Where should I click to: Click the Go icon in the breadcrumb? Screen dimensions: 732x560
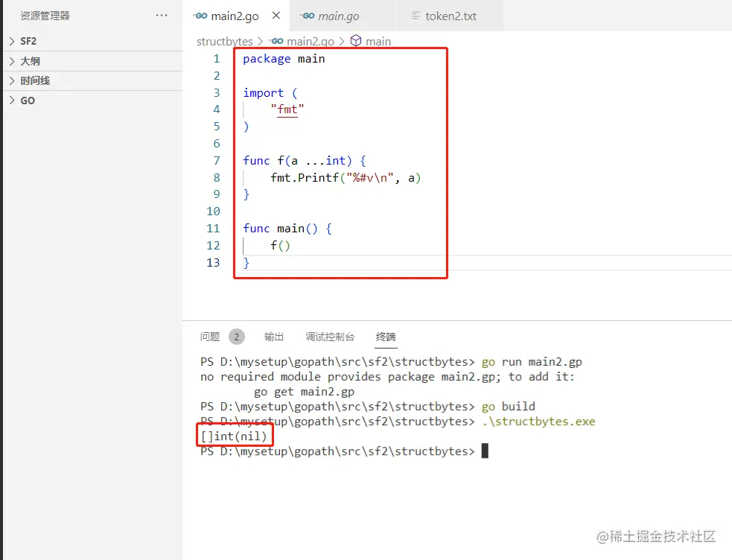coord(277,41)
